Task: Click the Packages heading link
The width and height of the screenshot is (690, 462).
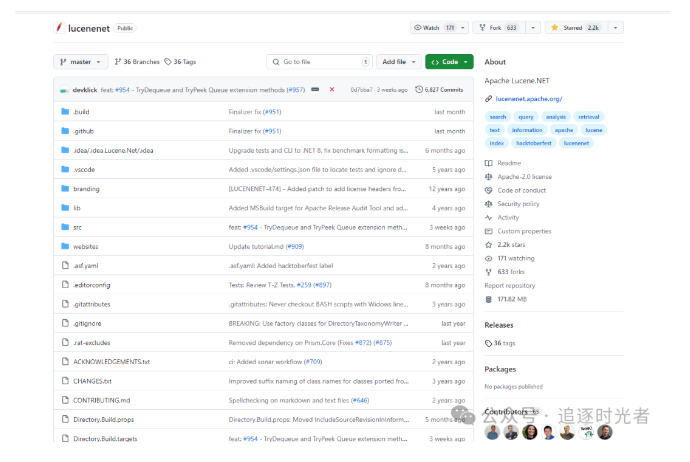Action: coord(500,369)
